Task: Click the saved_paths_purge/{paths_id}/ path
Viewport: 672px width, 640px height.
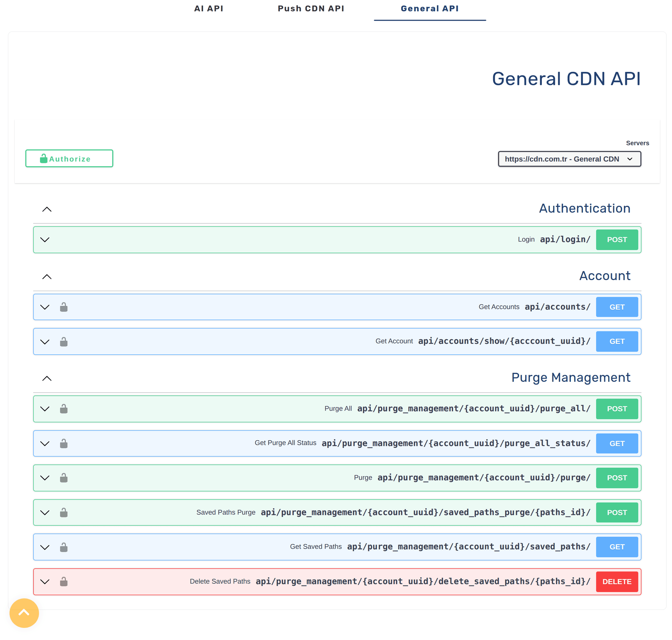Action: 426,512
